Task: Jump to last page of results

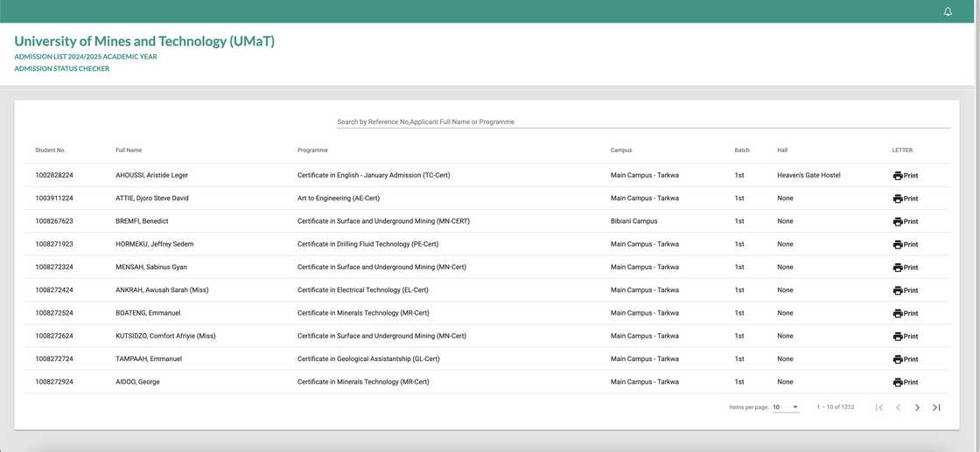Action: click(936, 407)
